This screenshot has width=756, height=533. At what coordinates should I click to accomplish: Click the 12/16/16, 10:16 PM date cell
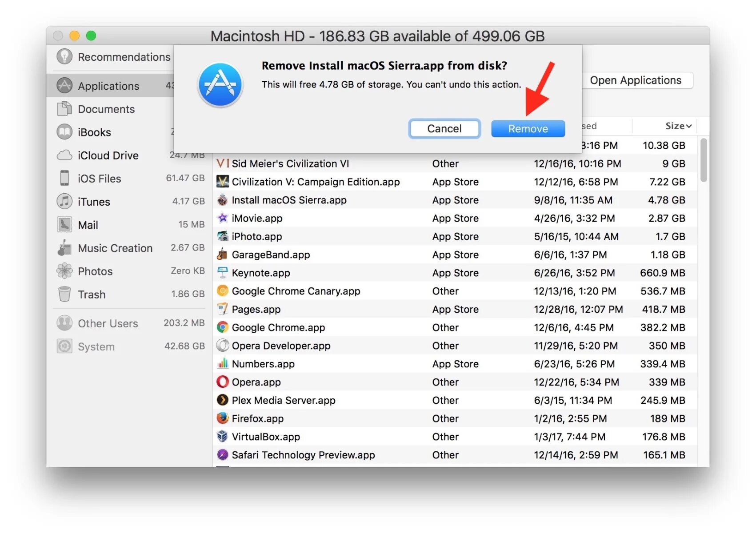point(577,164)
